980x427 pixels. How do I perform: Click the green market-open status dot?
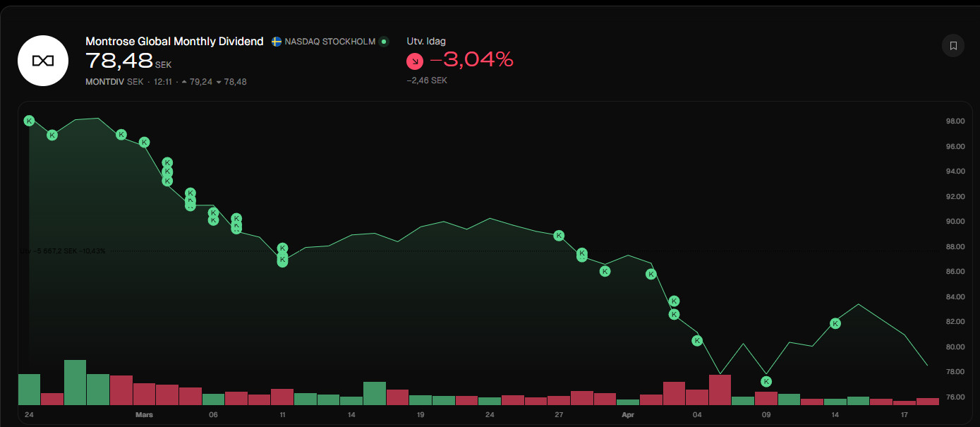(x=384, y=42)
